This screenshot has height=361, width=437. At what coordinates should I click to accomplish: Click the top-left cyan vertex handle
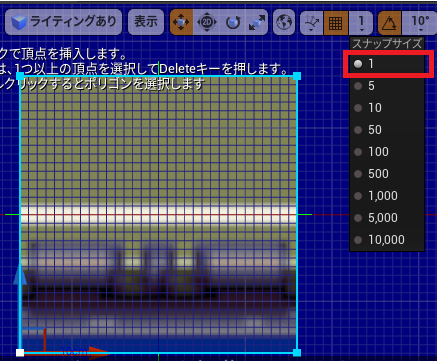coord(20,76)
